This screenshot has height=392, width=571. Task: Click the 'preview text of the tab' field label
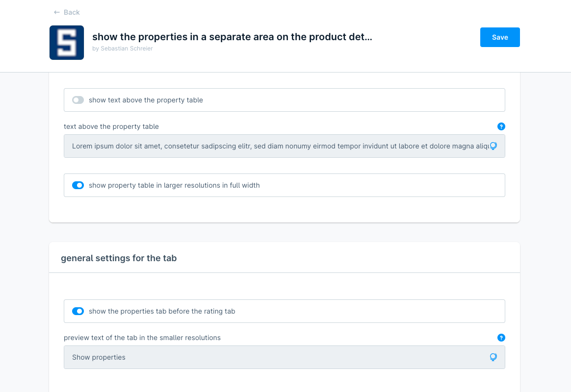[x=142, y=338]
